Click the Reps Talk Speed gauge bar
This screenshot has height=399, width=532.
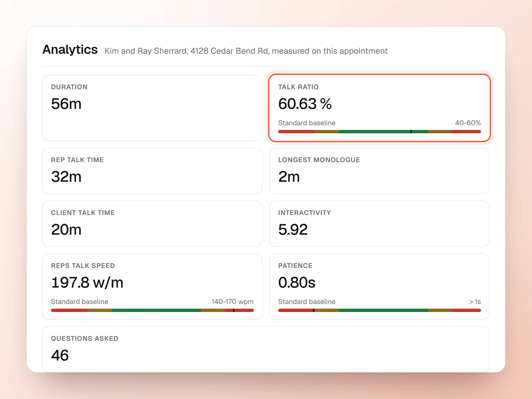pos(152,310)
